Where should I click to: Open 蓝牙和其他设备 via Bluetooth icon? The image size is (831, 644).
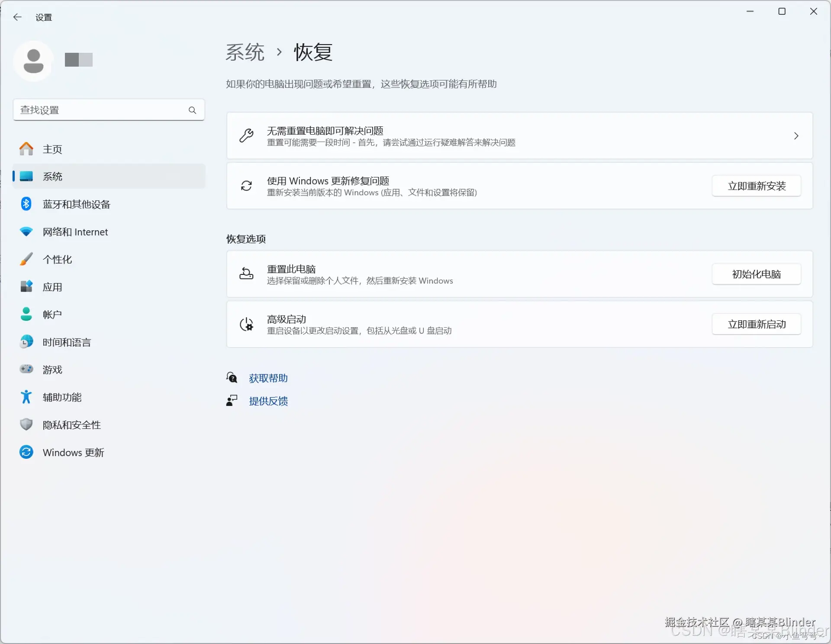[x=26, y=204]
